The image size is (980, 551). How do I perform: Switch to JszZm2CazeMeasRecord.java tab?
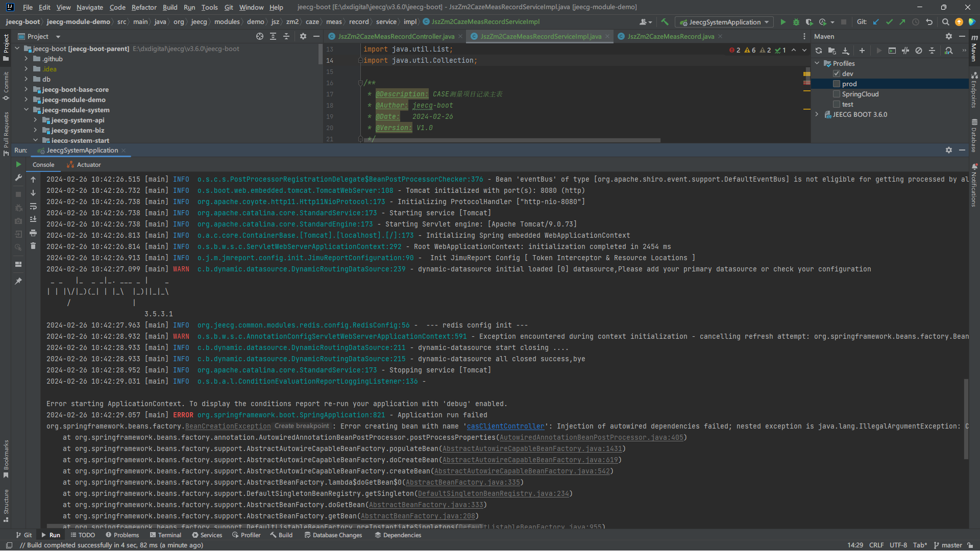[x=671, y=36]
